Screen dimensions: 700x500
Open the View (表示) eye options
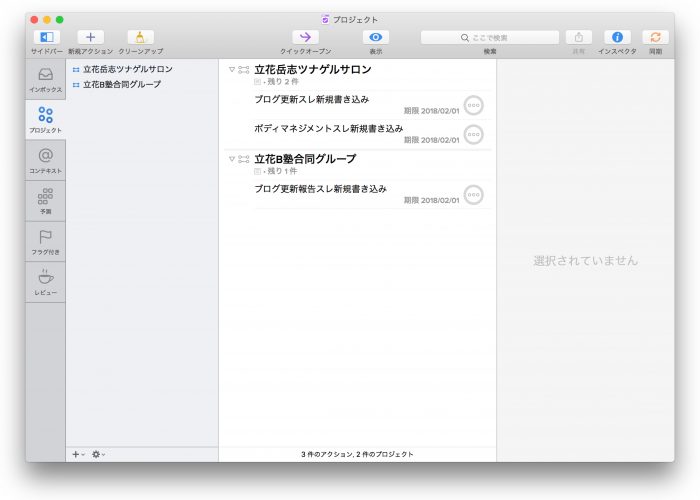(376, 37)
